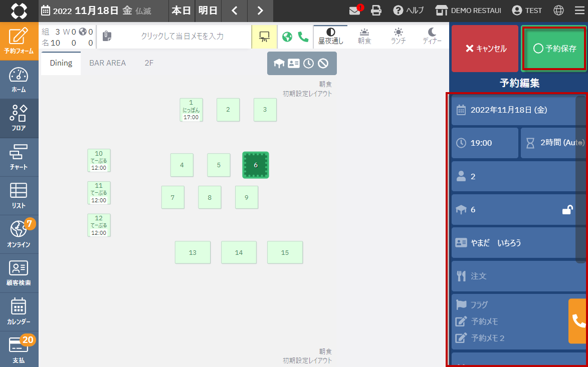Toggle table lock padlock icon
Image resolution: width=588 pixels, height=367 pixels.
pyautogui.click(x=567, y=210)
